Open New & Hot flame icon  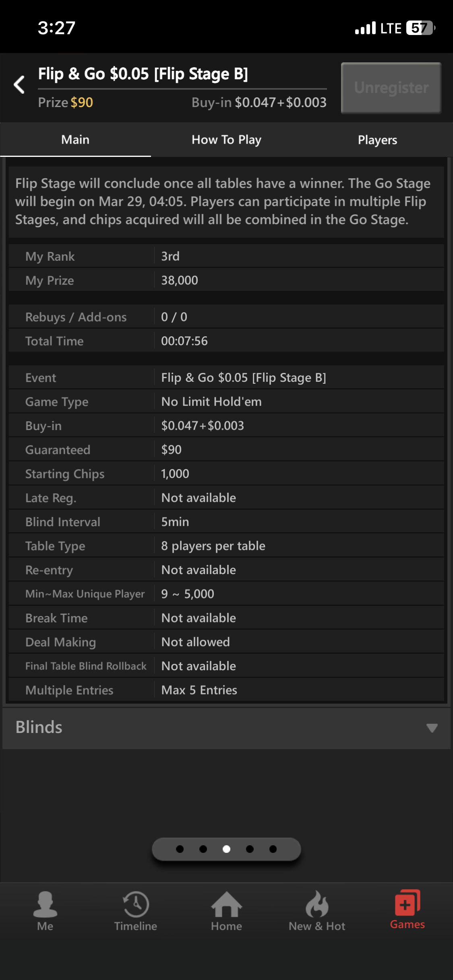pos(317,904)
